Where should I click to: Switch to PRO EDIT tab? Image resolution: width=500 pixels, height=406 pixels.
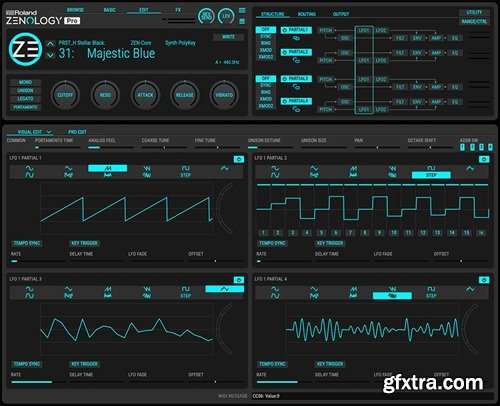[77, 132]
